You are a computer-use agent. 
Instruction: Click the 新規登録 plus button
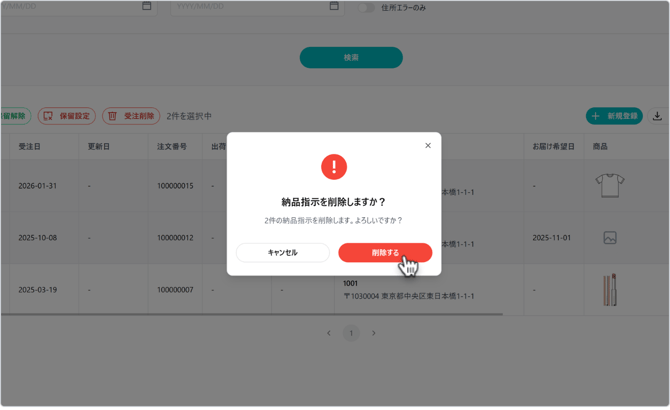click(614, 116)
